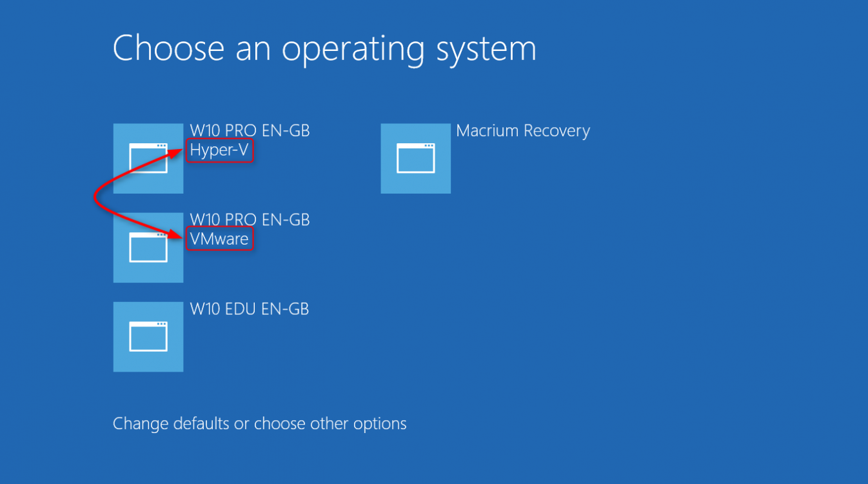
Task: Click the window glyph inside the Macrium tile
Action: click(x=415, y=158)
